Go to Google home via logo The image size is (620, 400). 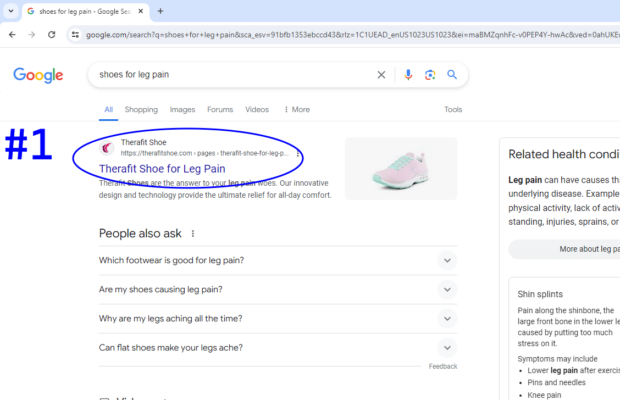38,75
